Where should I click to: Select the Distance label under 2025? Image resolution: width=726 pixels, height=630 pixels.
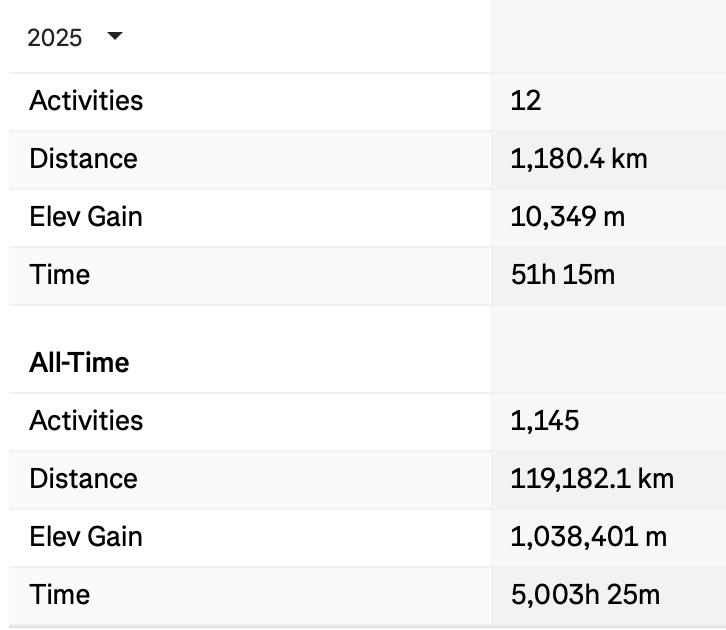pyautogui.click(x=83, y=159)
